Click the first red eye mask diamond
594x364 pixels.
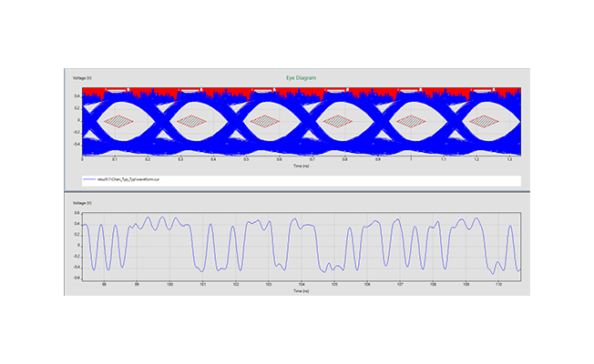[118, 120]
